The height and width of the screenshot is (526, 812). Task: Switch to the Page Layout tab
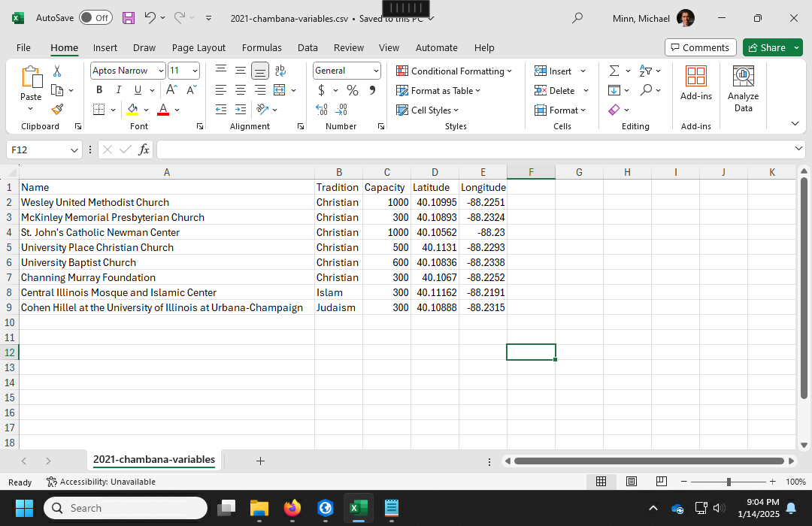tap(198, 47)
